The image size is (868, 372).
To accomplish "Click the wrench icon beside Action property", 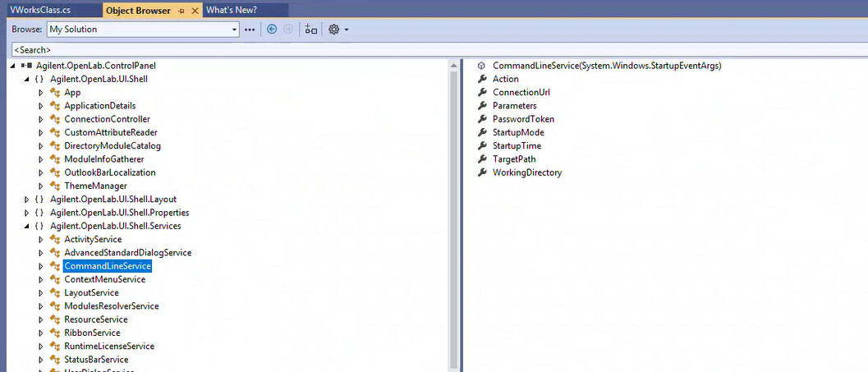I will [481, 79].
